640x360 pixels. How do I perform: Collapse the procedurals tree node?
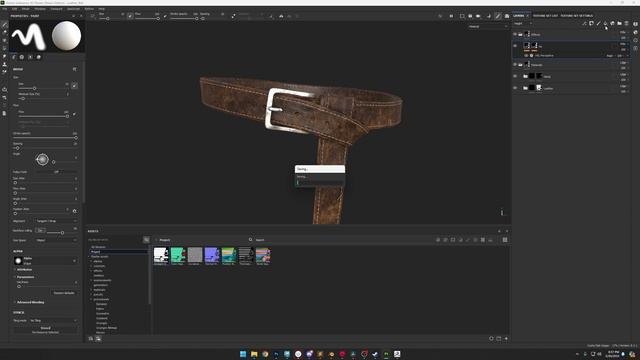tap(91, 299)
